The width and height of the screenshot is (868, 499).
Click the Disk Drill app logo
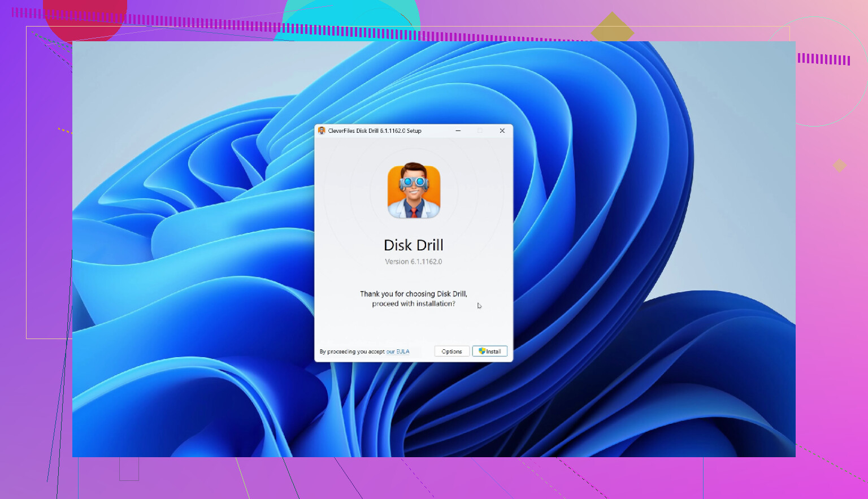point(414,191)
